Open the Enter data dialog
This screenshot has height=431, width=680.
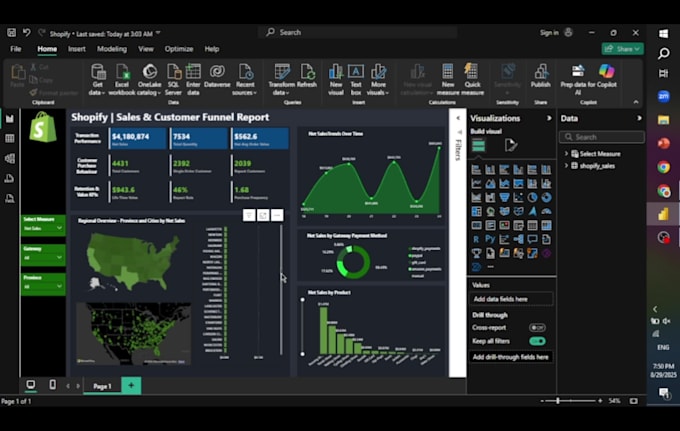tap(193, 80)
